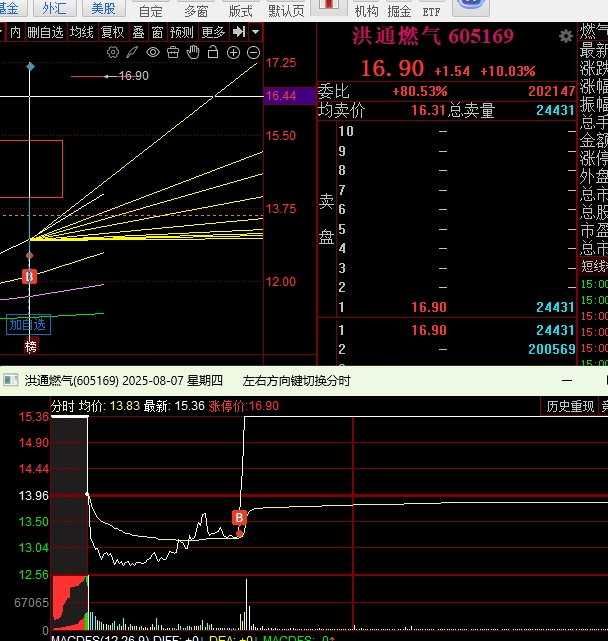Screen dimensions: 608x641
Task: Open the toolbox briefcase icon
Action: point(173,52)
